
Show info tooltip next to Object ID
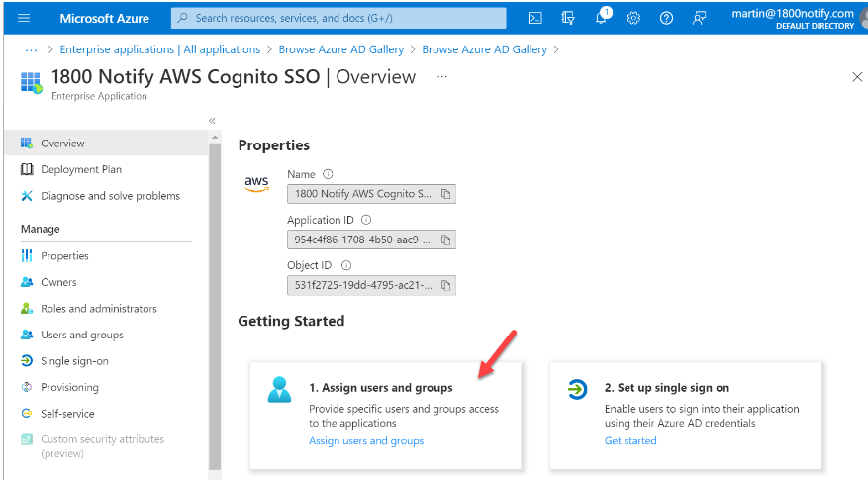click(x=346, y=265)
